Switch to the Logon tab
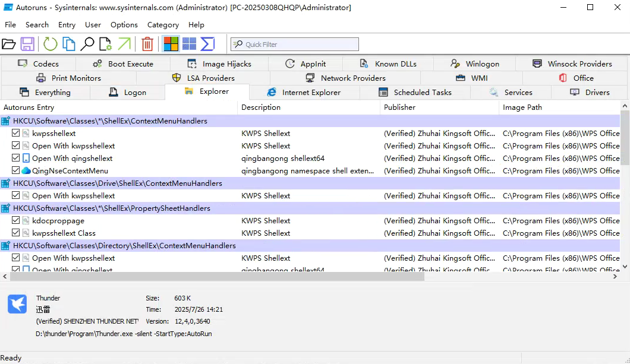 click(x=127, y=92)
